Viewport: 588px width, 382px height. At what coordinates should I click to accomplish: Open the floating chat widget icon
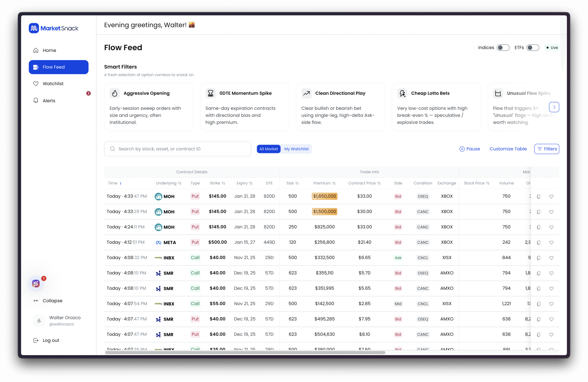(36, 283)
